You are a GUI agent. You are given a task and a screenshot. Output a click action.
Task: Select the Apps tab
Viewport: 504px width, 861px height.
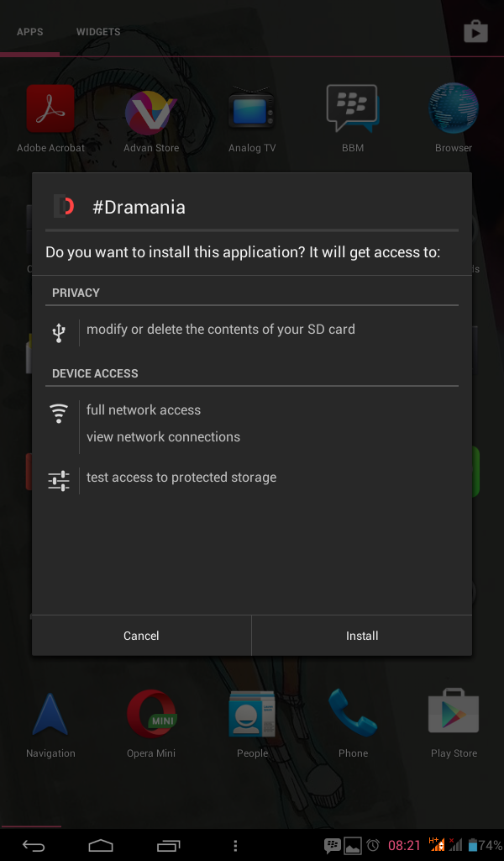click(x=30, y=32)
